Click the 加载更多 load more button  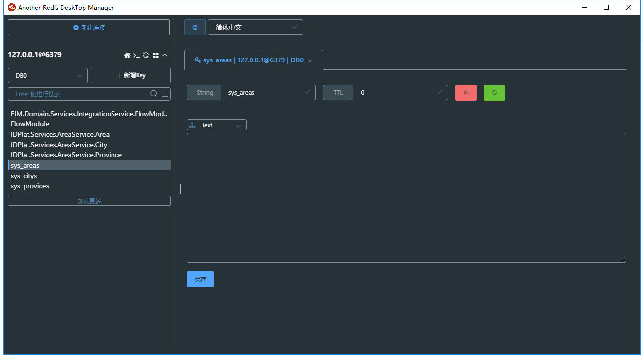[89, 201]
